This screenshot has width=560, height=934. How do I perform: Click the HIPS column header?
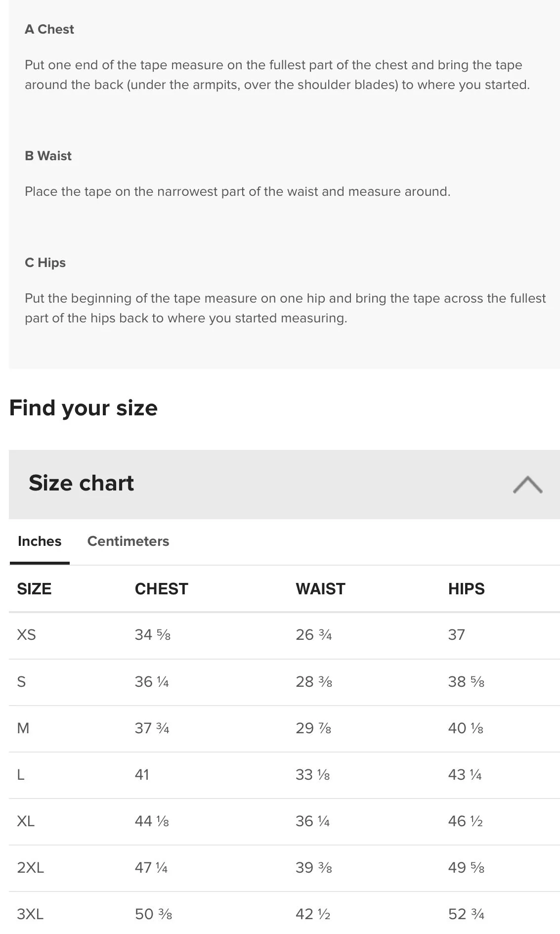[x=466, y=589]
